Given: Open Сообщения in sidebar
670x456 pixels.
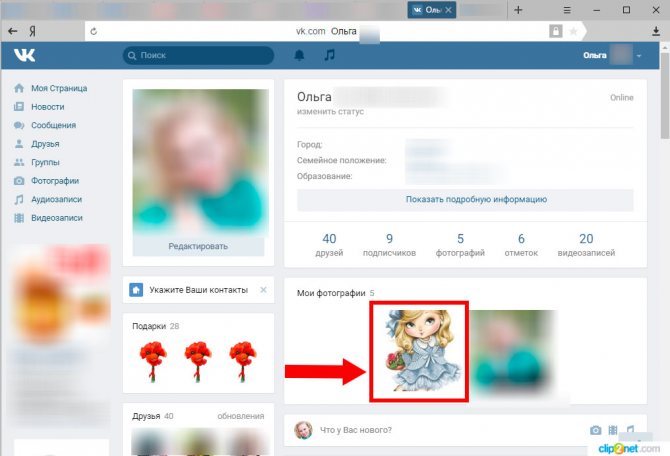Looking at the screenshot, I should point(53,125).
